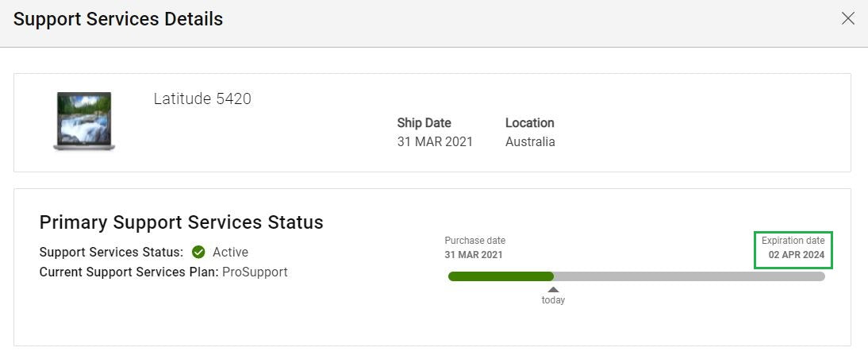Click the today label under the bar
This screenshot has width=868, height=359.
(553, 300)
